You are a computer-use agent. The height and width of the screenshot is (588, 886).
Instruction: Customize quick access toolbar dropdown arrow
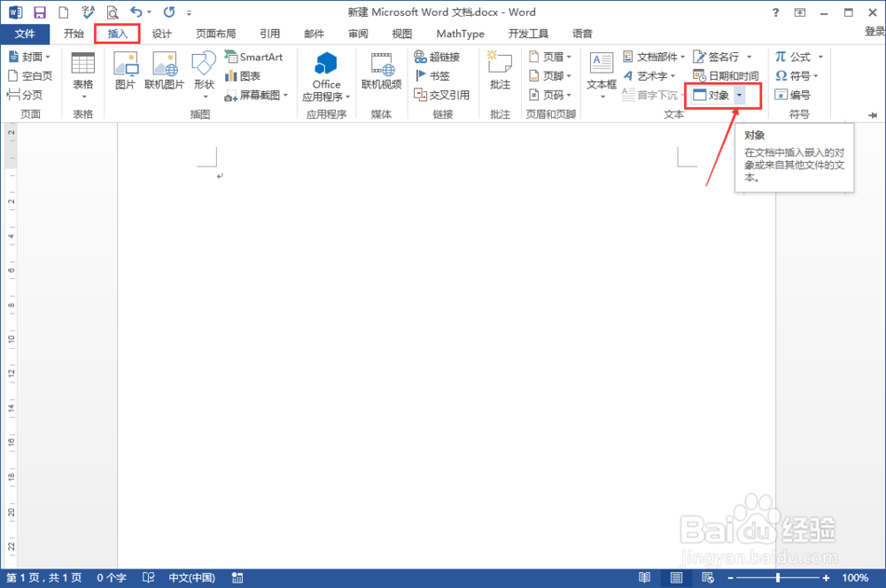pyautogui.click(x=190, y=12)
